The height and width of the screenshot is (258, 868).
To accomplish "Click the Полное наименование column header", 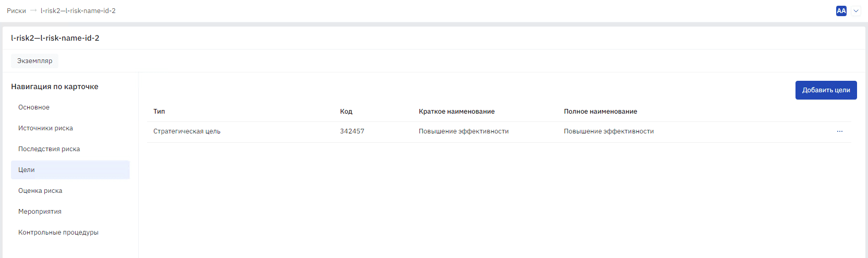I will tap(600, 112).
